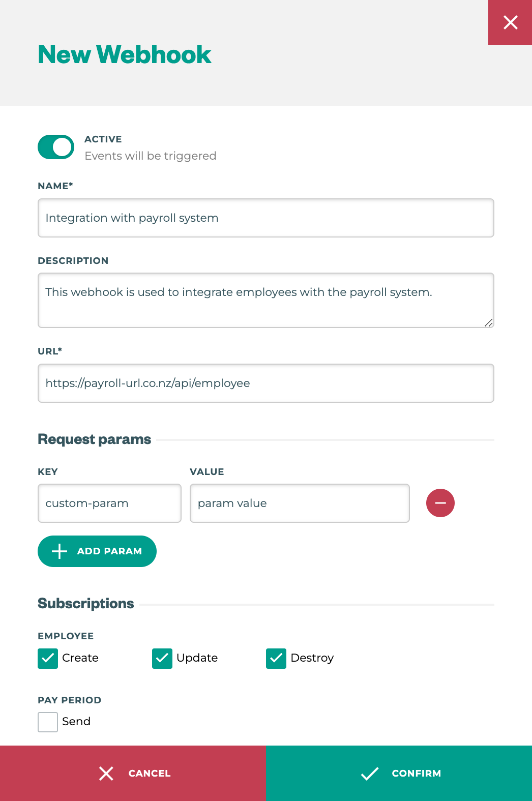Click the resize handle of the Description textarea
Viewport: 532px width, 801px height.
[x=489, y=323]
